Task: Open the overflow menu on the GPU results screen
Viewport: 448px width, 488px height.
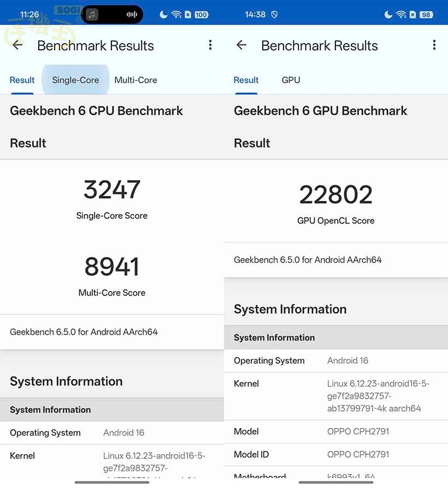Action: click(x=434, y=45)
